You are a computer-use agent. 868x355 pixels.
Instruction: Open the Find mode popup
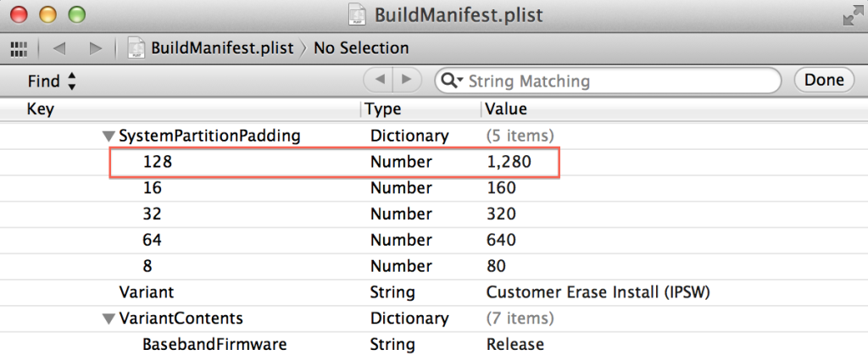(x=52, y=81)
